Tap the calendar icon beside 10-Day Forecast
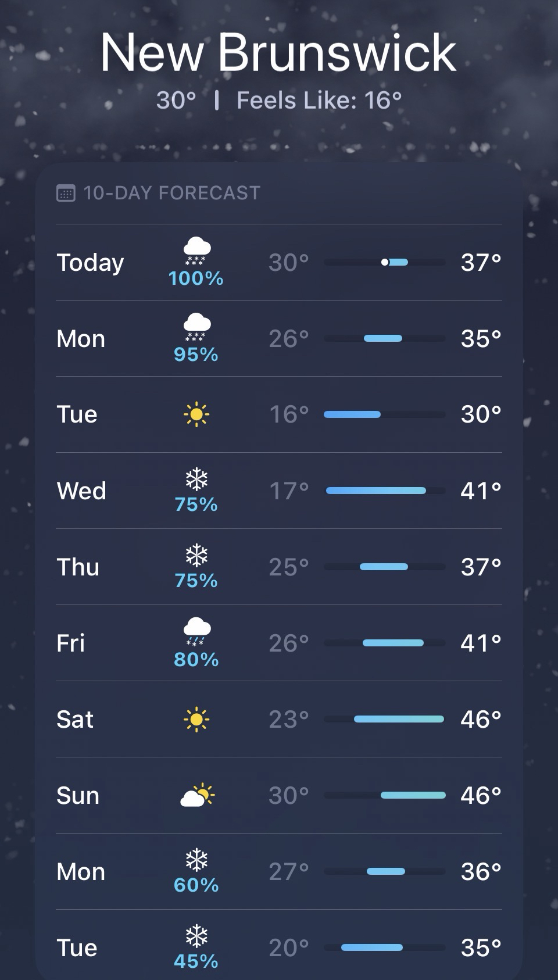Viewport: 558px width, 980px height. tap(66, 193)
